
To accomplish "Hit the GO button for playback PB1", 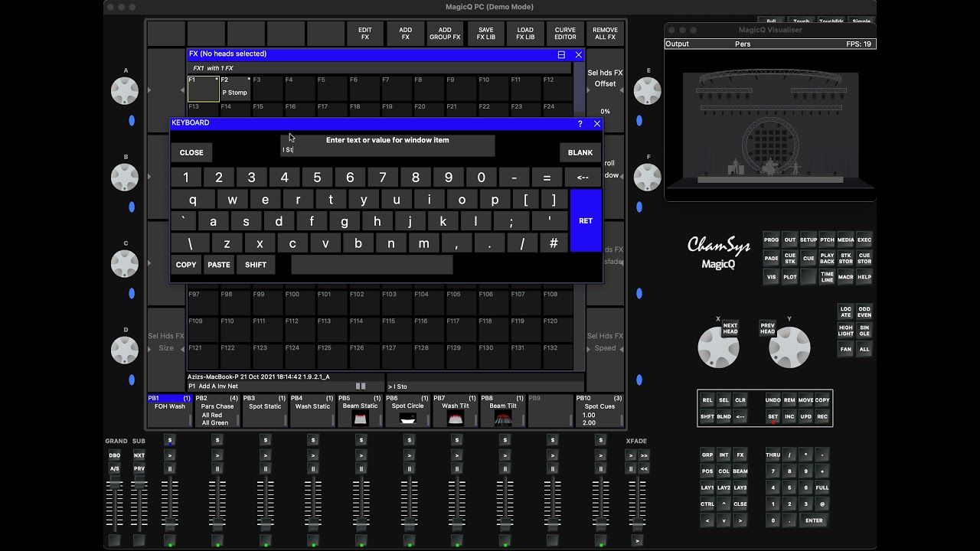I will (x=170, y=455).
